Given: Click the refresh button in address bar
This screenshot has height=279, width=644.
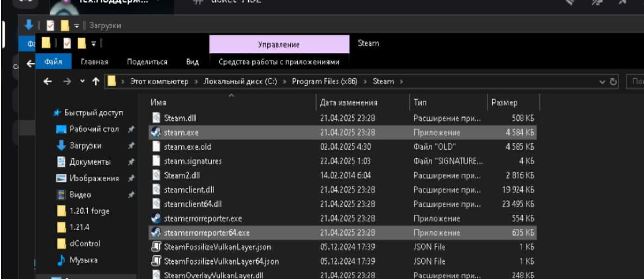Looking at the screenshot, I should 613,82.
